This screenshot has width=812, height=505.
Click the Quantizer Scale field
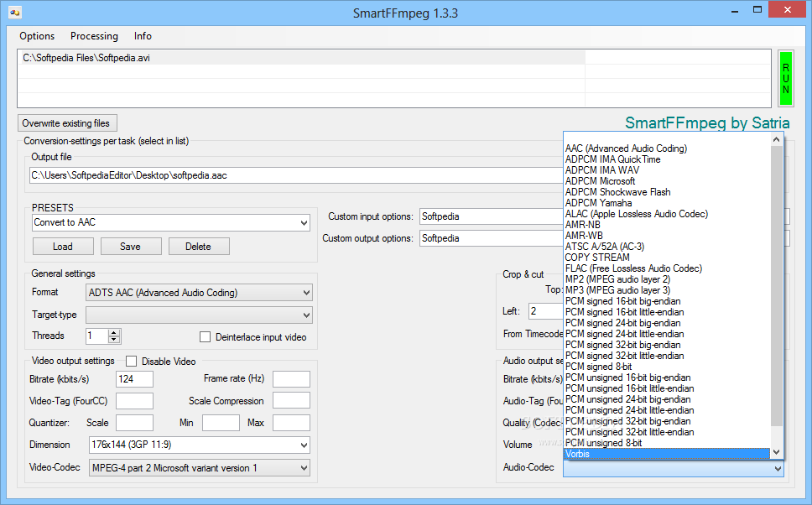coord(135,423)
